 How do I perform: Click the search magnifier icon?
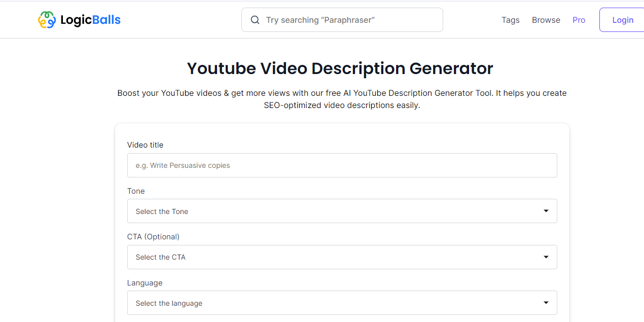pyautogui.click(x=255, y=20)
